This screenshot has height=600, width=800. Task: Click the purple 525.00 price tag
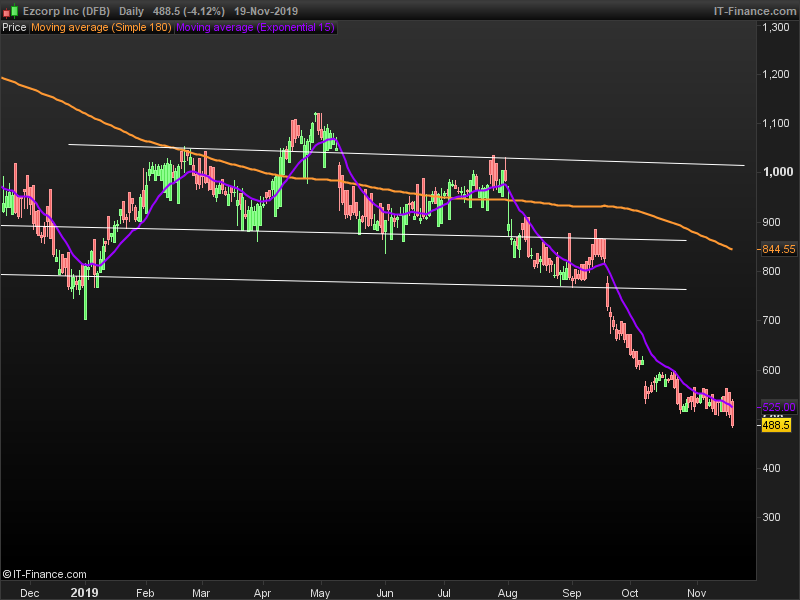(779, 407)
